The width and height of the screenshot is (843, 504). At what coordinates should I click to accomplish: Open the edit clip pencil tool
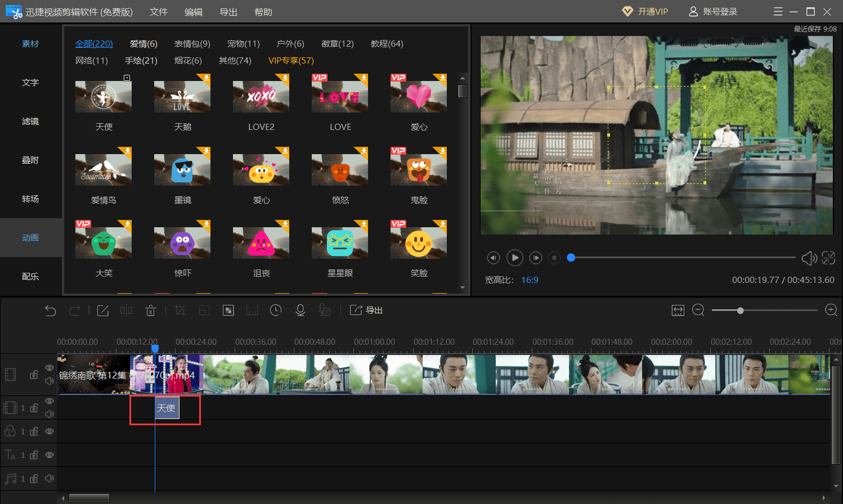[x=103, y=310]
